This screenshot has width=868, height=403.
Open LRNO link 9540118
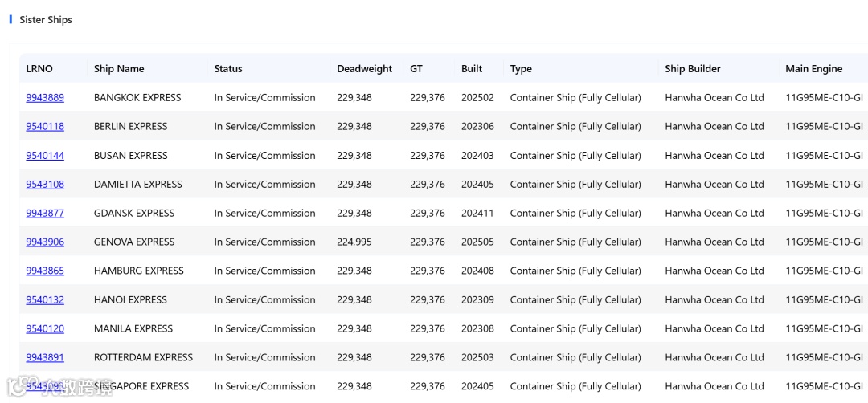point(45,127)
